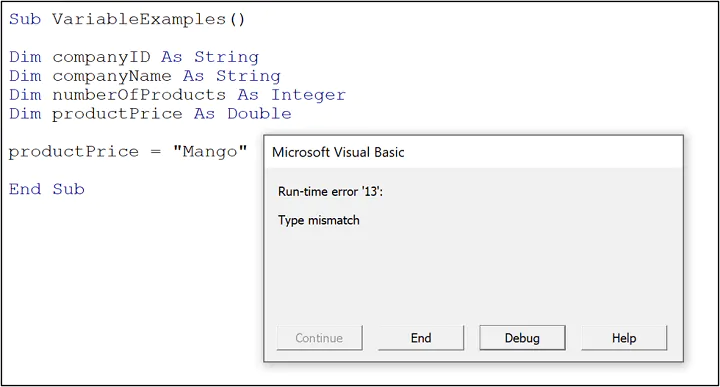This screenshot has width=720, height=387.
Task: Place cursor on Sub VariableExamples() line
Action: point(127,19)
